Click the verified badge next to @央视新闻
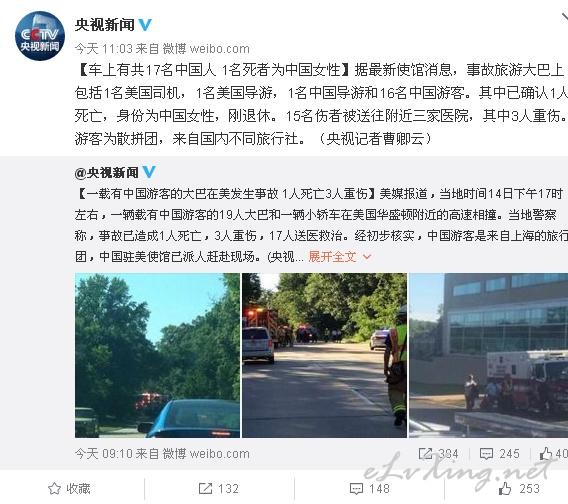Viewport: 568px width, 504px height. coord(149,172)
